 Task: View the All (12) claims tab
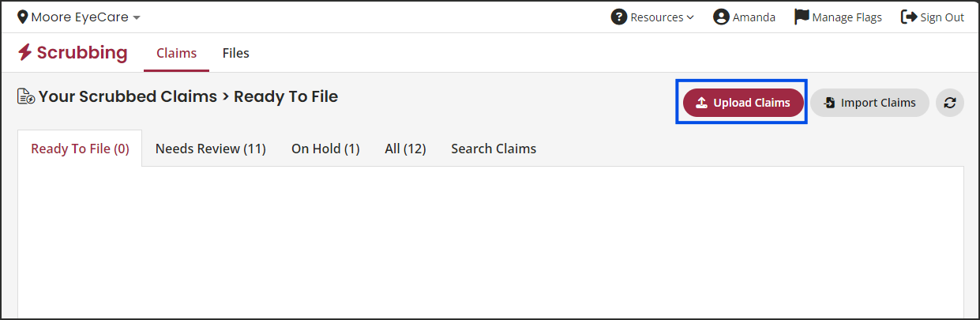point(405,149)
